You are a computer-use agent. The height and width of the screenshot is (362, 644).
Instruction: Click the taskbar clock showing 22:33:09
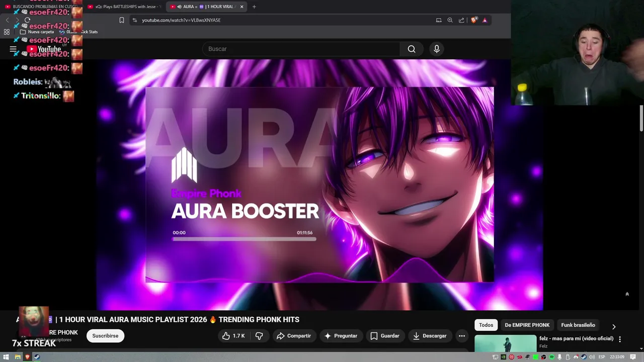coord(617,357)
